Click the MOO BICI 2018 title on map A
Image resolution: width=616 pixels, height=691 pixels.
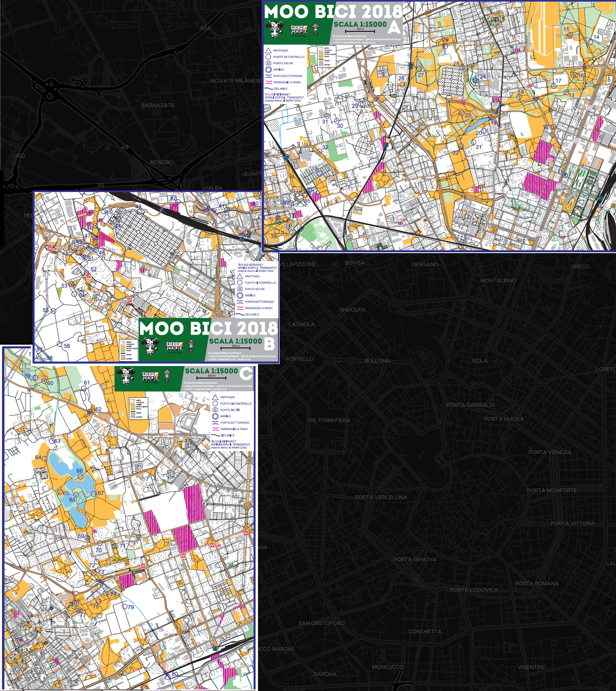click(x=333, y=11)
